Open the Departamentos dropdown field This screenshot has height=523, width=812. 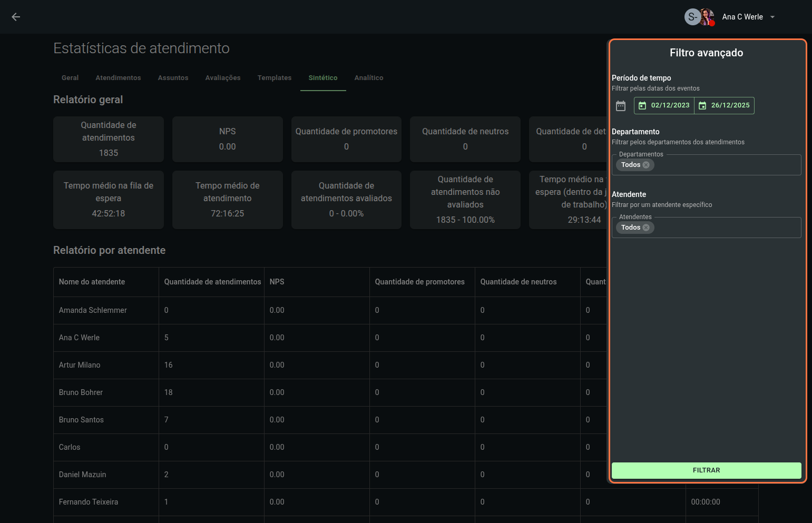(x=727, y=165)
